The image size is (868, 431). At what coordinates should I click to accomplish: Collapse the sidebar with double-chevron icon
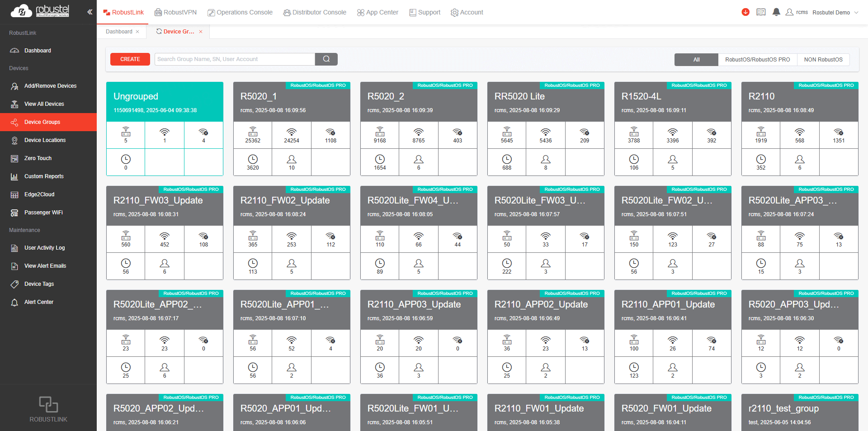90,12
